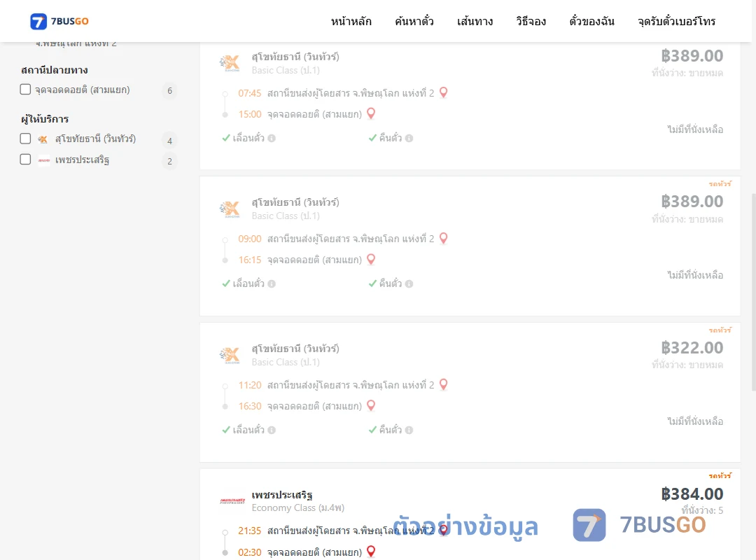Show คืนตั๋ว info icon on 11:20 trip

point(409,430)
